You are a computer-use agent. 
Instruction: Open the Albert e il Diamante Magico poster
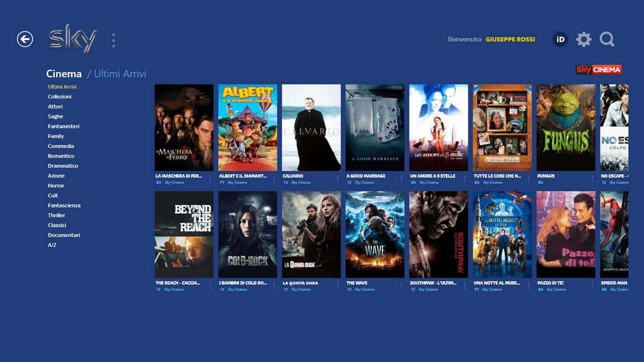(248, 127)
